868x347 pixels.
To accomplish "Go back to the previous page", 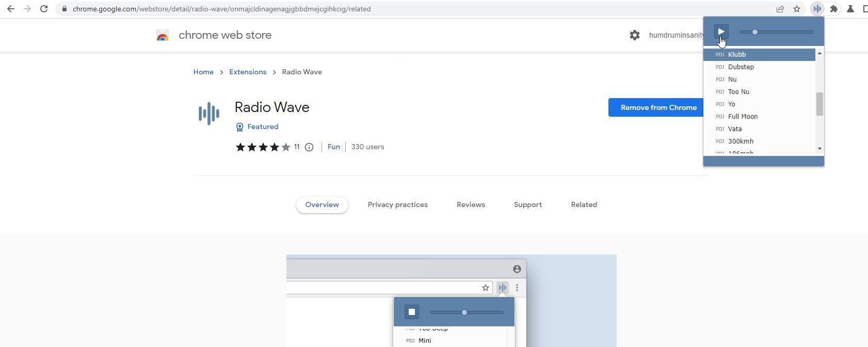I will pos(11,9).
